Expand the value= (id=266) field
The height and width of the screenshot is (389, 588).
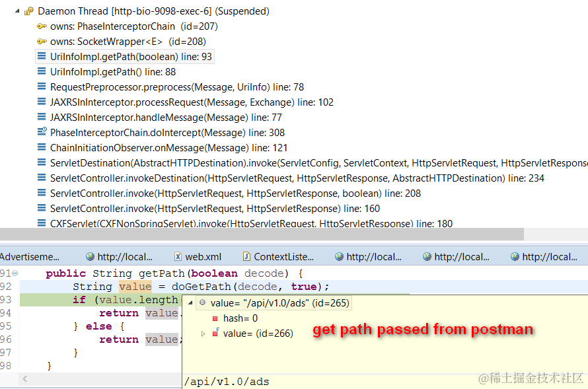point(203,334)
